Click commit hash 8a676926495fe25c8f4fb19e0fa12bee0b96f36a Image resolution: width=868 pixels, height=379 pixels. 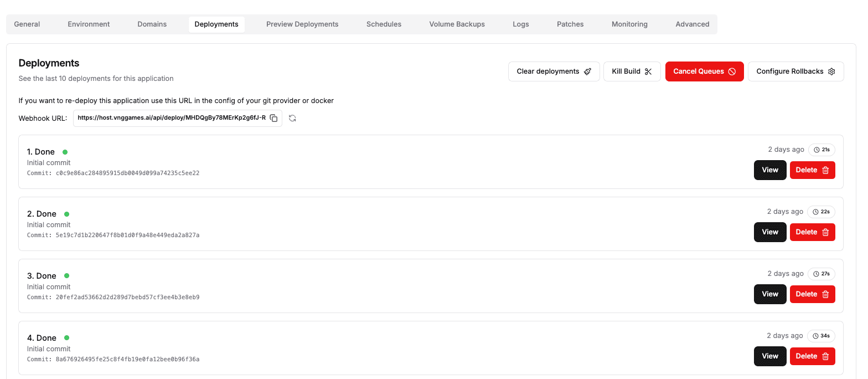click(x=127, y=360)
